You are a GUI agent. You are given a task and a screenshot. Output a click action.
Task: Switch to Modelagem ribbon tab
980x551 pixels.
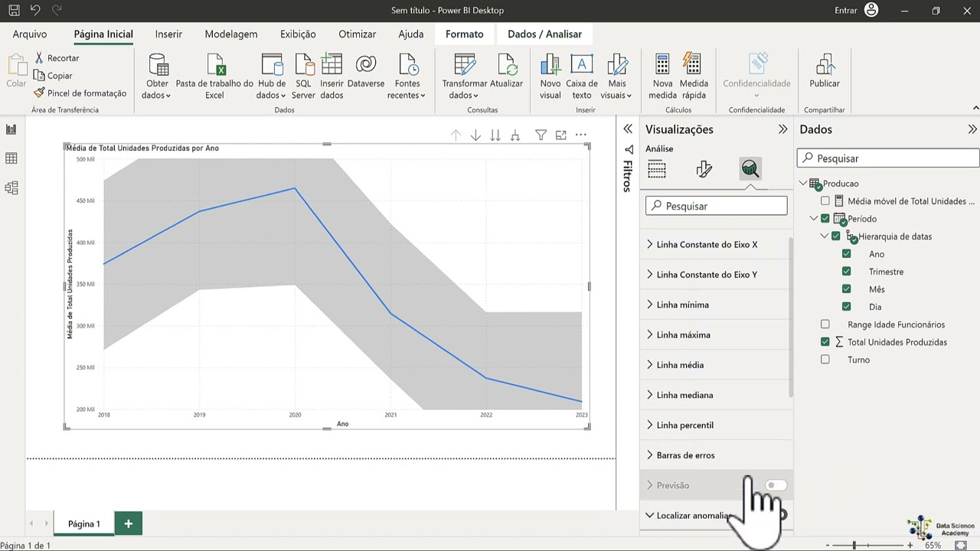(x=231, y=34)
